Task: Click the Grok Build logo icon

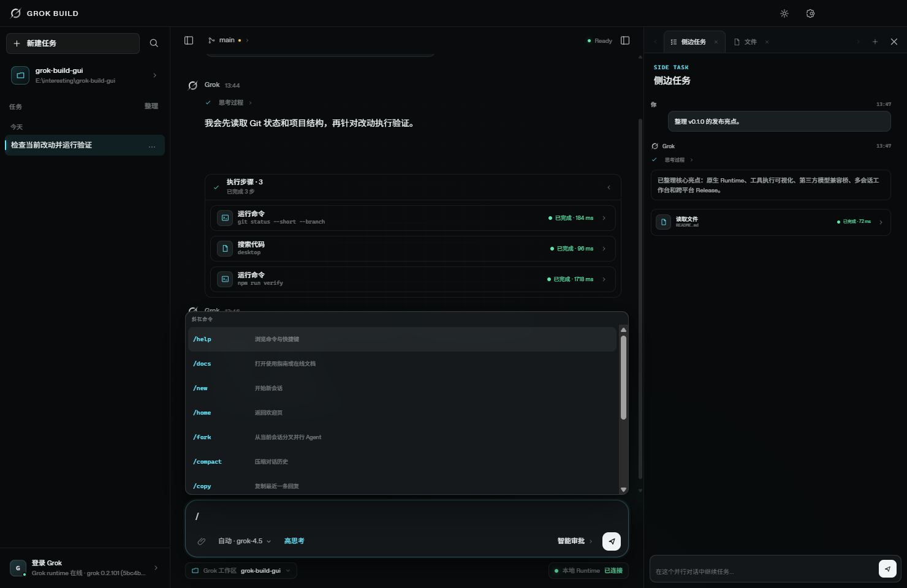Action: click(16, 13)
